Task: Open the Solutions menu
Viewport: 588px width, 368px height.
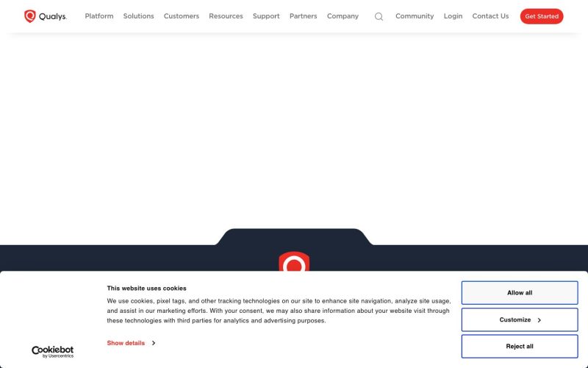Action: [x=138, y=16]
